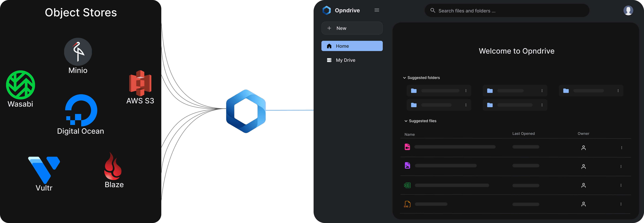This screenshot has height=223, width=644.
Task: Open the green spreadsheet file icon
Action: 407,185
